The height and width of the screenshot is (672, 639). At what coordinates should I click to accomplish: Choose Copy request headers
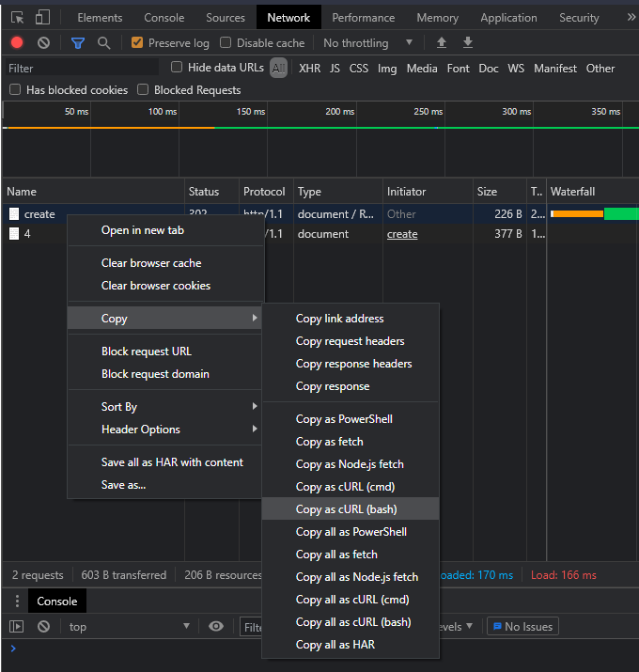click(x=351, y=341)
